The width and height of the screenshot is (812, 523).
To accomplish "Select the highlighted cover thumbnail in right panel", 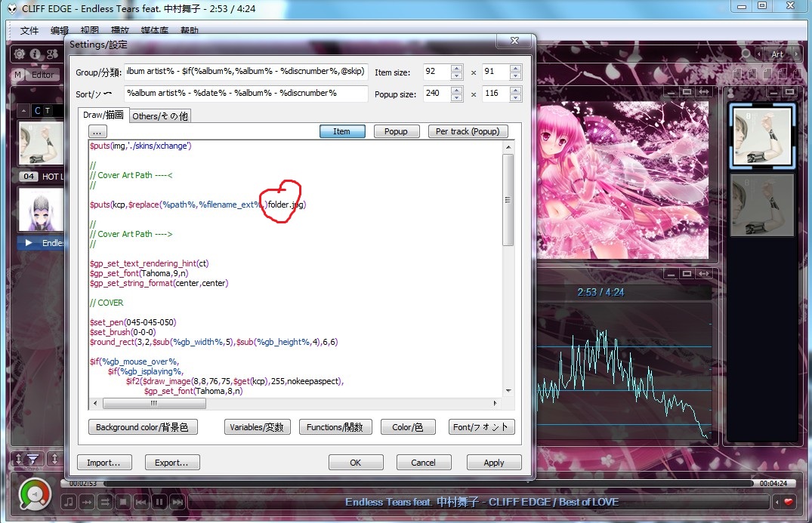I will [x=761, y=136].
